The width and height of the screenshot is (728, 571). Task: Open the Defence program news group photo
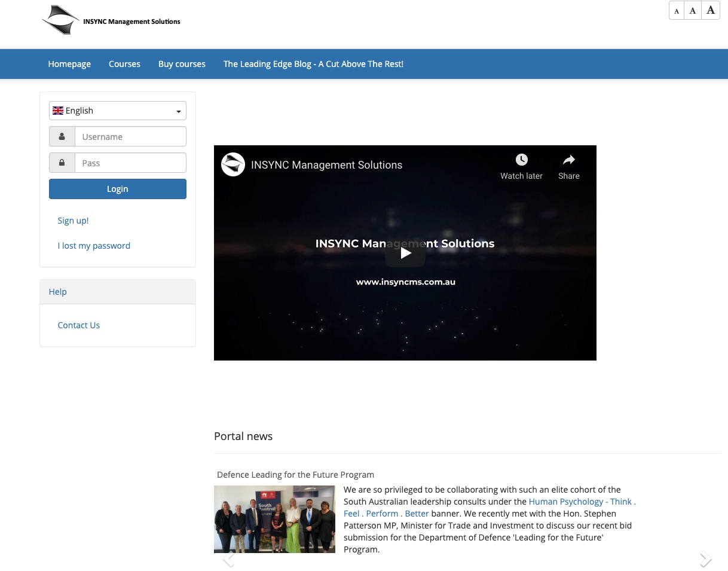click(x=274, y=519)
